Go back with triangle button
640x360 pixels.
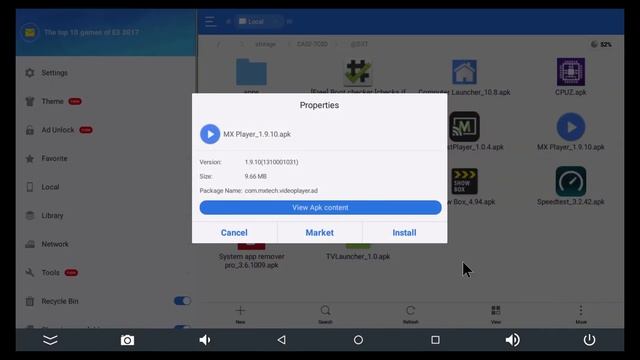click(281, 340)
